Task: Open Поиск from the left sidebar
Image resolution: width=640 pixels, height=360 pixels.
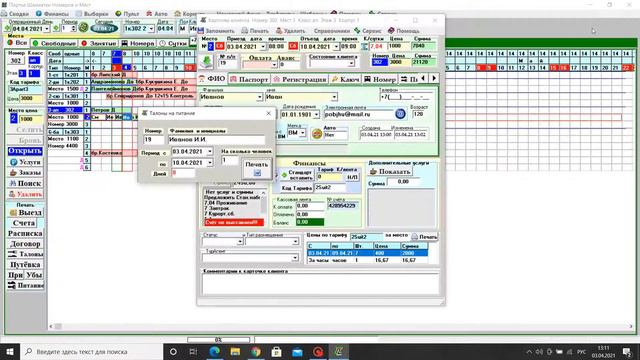Action: [25, 183]
